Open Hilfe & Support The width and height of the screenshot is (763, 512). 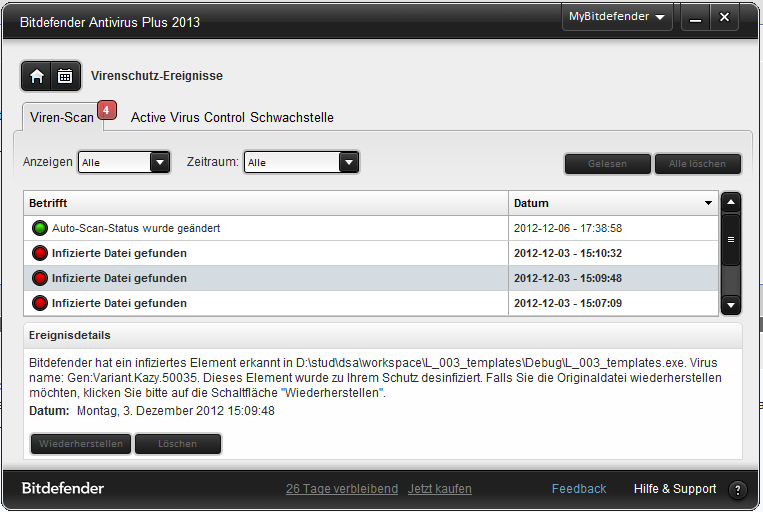[675, 489]
